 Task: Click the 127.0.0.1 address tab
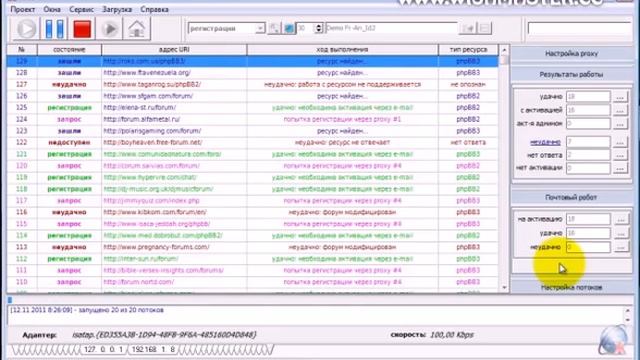pos(103,350)
